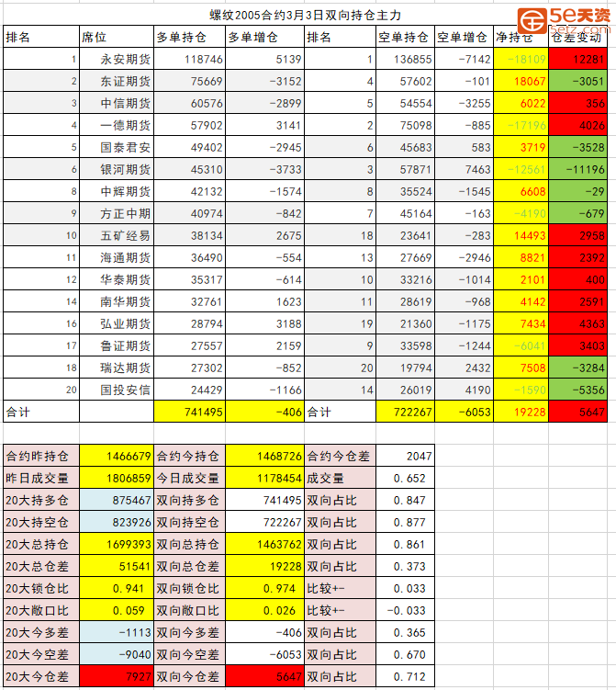Select short position value 75098
The height and width of the screenshot is (690, 616).
[x=405, y=125]
